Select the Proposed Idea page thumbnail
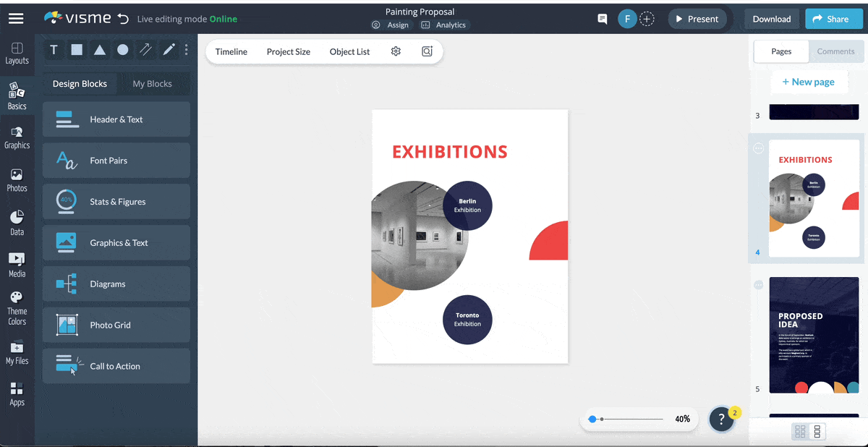This screenshot has height=447, width=868. point(813,335)
